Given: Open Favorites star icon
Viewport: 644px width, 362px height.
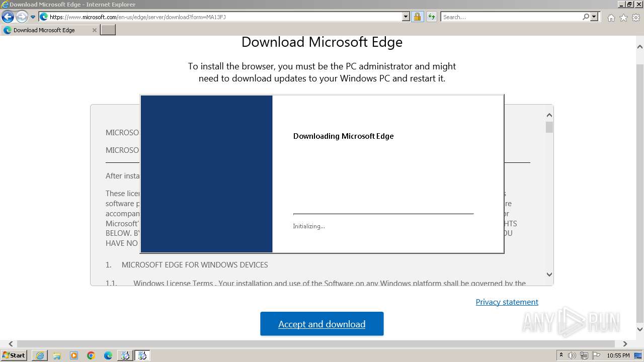Looking at the screenshot, I should coord(623,18).
